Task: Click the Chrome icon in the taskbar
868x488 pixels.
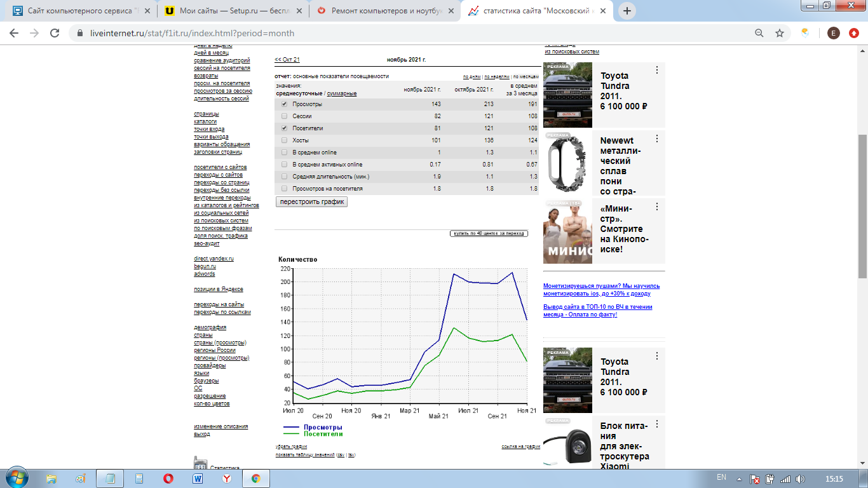Action: (255, 478)
